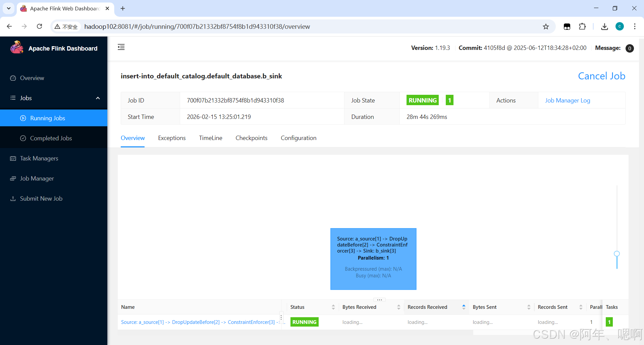Screen dimensions: 644x345
Task: Bookmark this page with the star icon
Action: 546,26
